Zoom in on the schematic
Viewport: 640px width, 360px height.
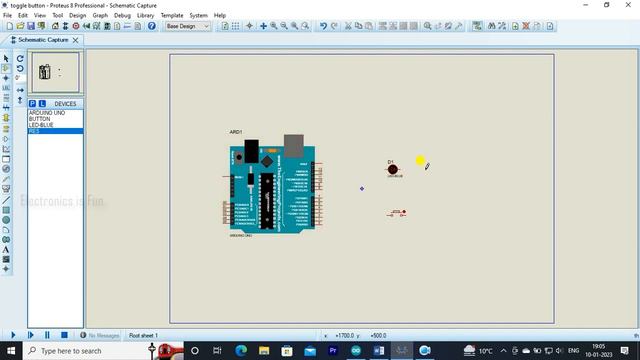click(x=274, y=26)
